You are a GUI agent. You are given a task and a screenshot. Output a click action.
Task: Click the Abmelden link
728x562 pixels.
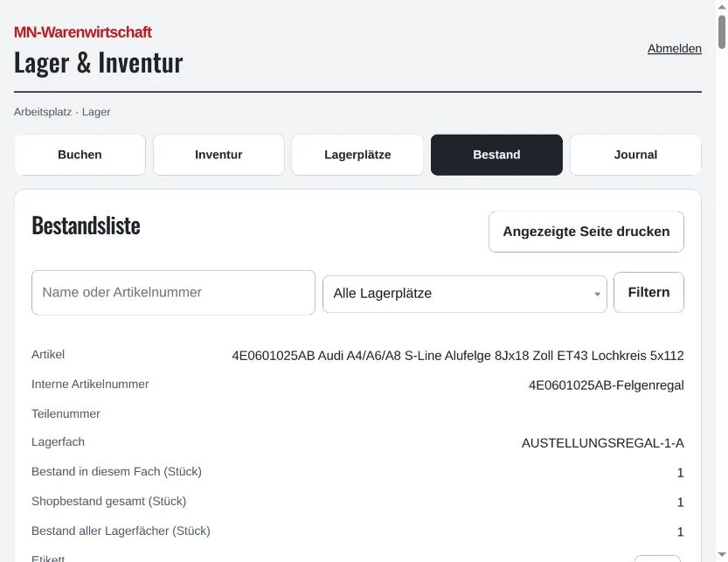pos(674,48)
